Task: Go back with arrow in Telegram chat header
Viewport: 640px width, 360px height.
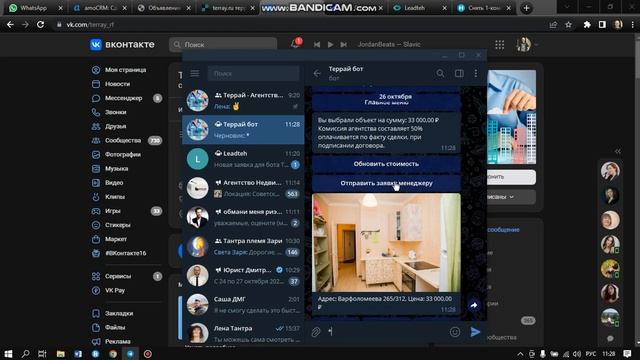Action: 317,73
